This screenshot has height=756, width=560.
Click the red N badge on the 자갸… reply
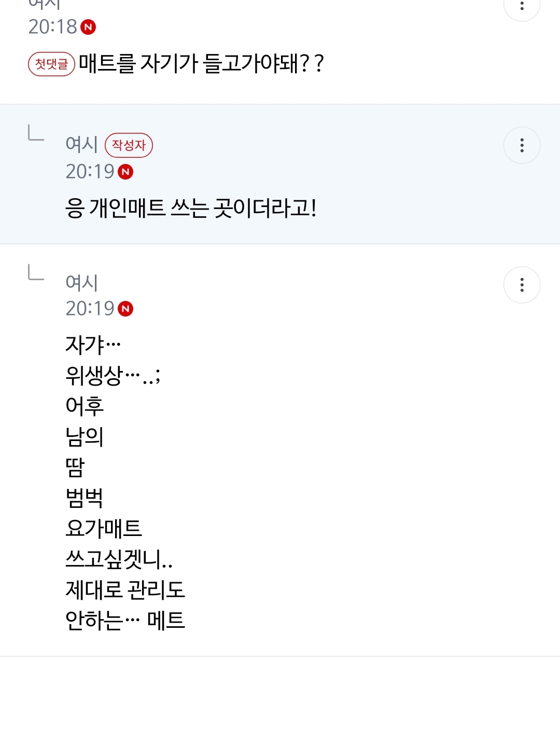(125, 309)
